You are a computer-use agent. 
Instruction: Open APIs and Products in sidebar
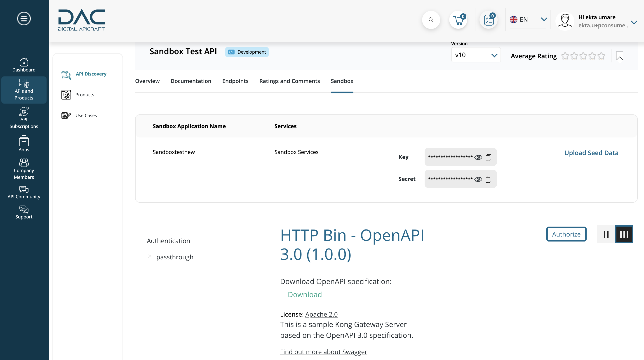coord(24,90)
